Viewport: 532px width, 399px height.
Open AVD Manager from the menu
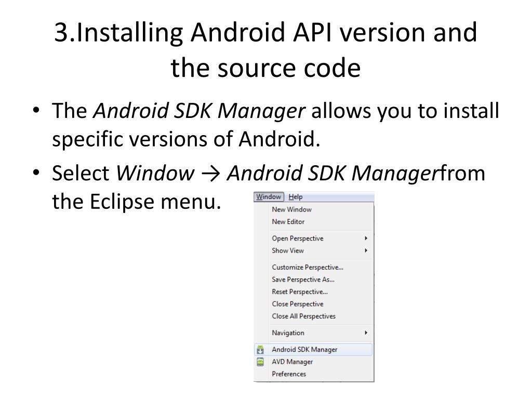pos(313,362)
